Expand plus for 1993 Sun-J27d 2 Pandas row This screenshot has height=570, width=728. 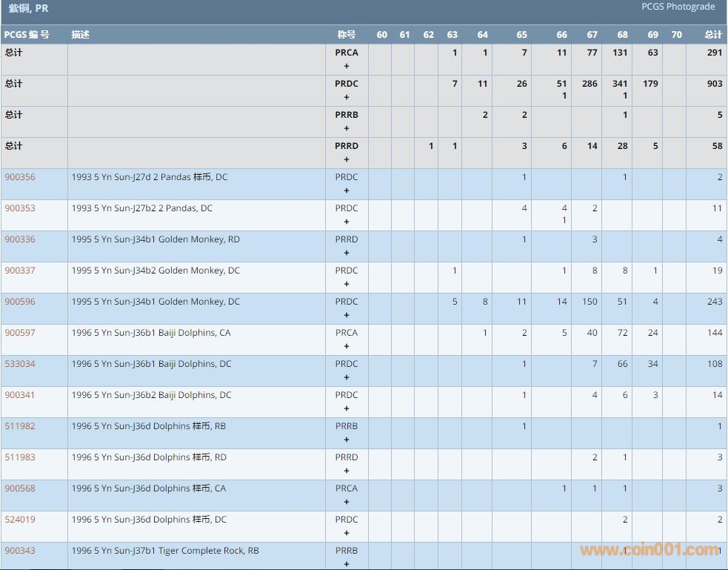(x=347, y=190)
